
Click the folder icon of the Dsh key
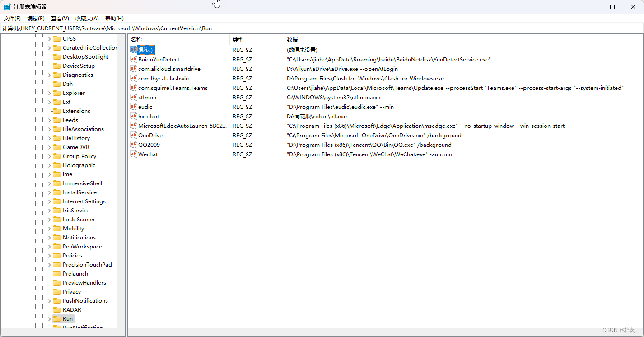tap(57, 84)
